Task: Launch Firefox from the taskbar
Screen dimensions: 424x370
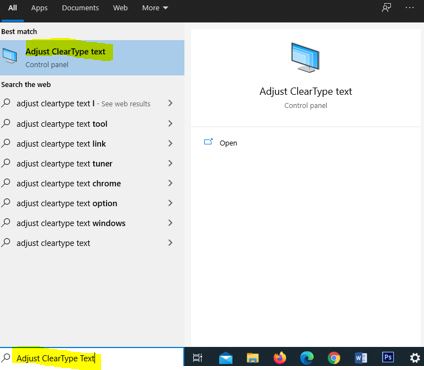Action: (280, 358)
